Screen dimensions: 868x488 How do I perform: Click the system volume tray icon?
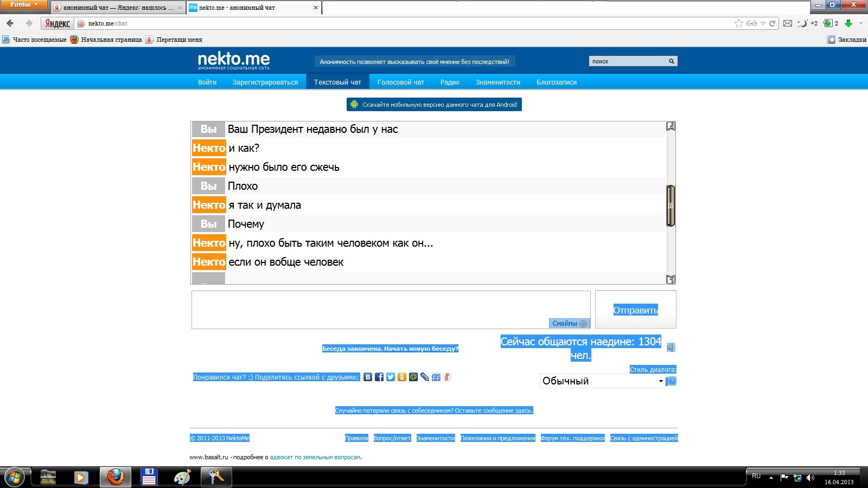click(810, 478)
